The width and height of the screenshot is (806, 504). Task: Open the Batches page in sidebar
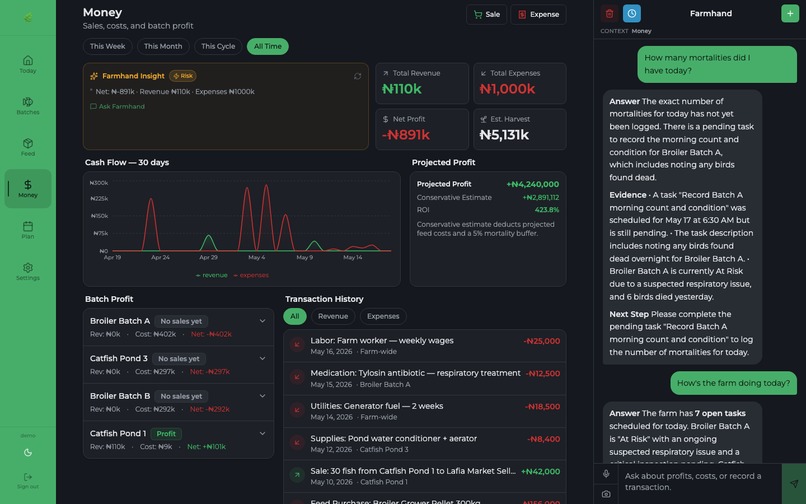[x=28, y=105]
